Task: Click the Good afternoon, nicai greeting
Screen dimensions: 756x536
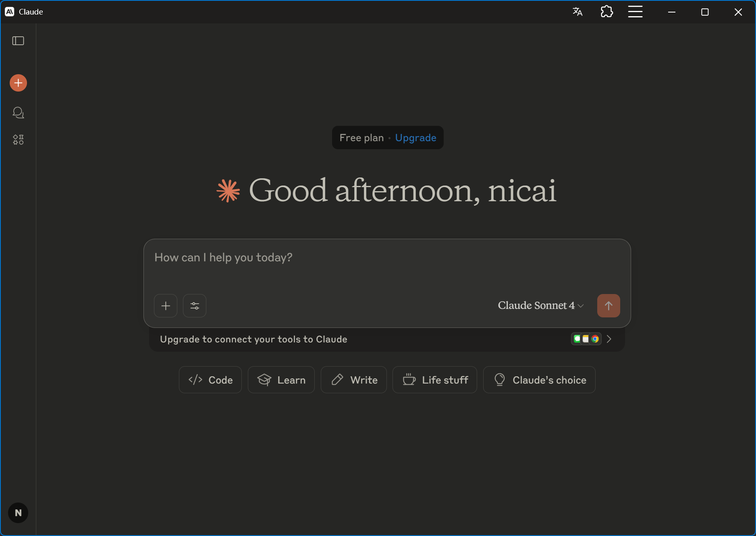Action: tap(403, 190)
